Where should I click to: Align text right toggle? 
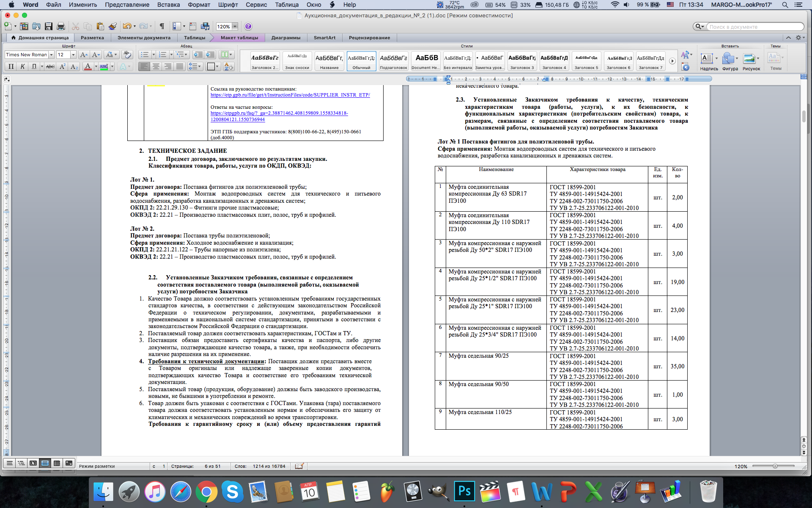168,66
